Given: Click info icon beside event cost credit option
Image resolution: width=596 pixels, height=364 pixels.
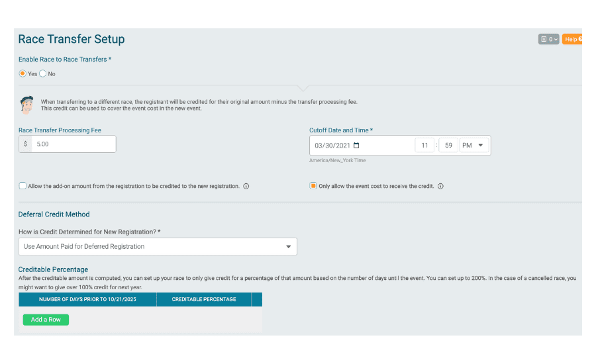Looking at the screenshot, I should pyautogui.click(x=440, y=186).
